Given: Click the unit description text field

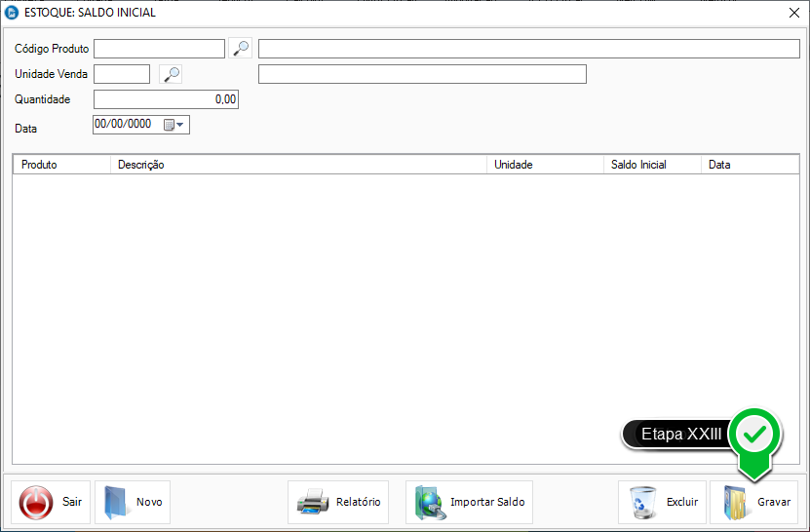Looking at the screenshot, I should tap(423, 74).
